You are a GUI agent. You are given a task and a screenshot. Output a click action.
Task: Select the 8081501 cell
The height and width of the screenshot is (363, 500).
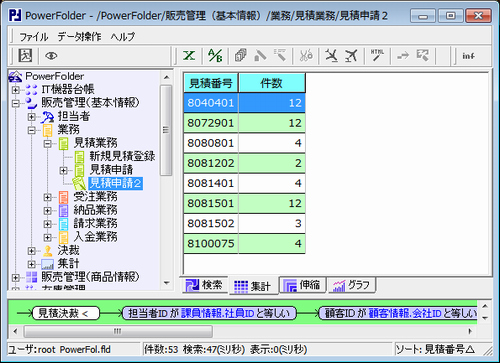pos(211,203)
